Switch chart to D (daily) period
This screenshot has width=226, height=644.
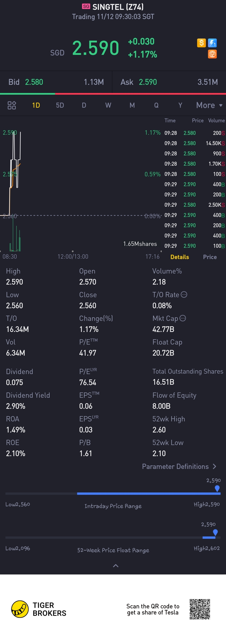(84, 105)
